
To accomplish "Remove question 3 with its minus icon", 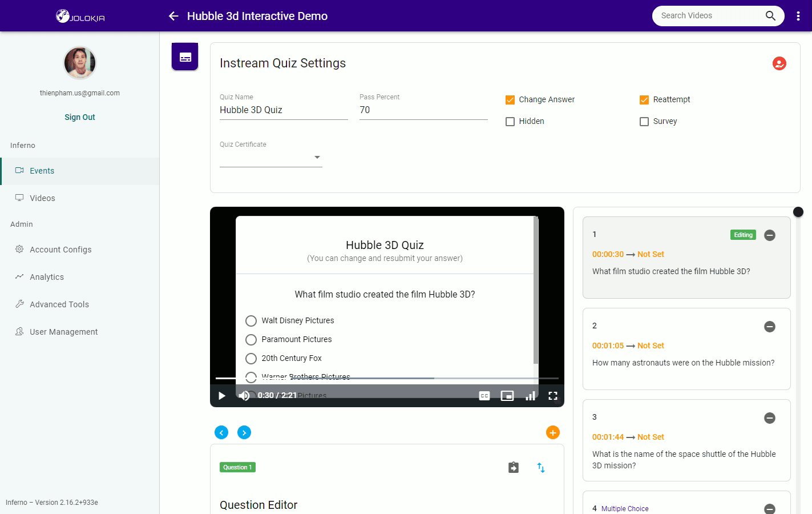I will point(769,418).
